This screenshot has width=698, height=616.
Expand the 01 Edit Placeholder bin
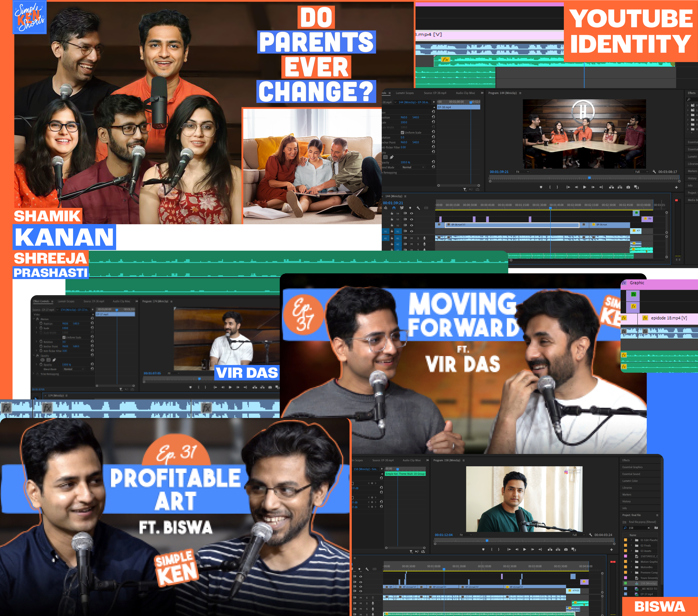click(631, 540)
